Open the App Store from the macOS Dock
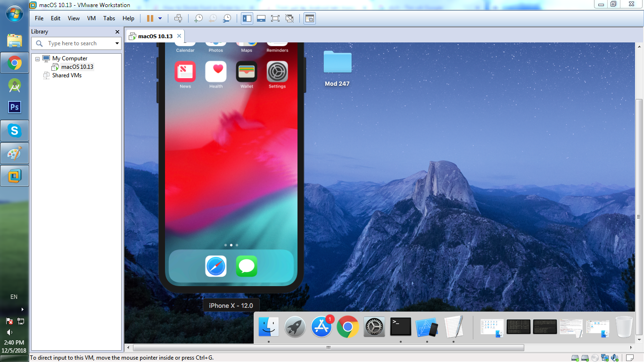 tap(322, 327)
